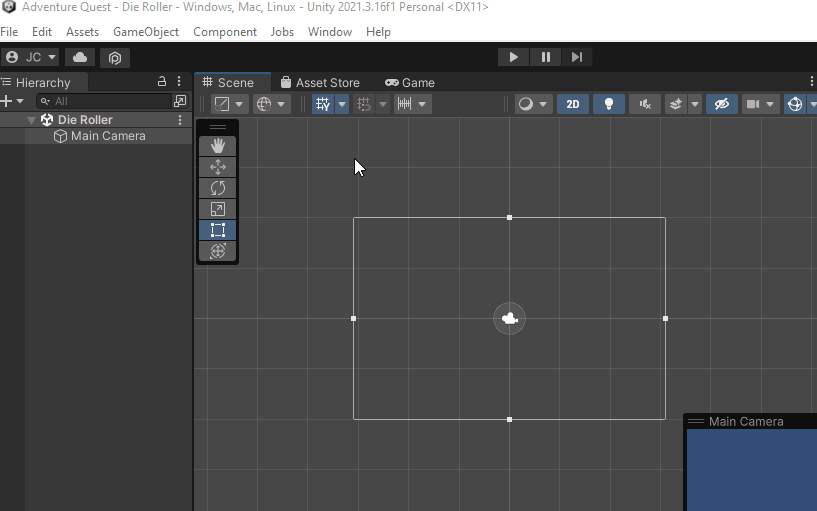
Task: Click the right rect handle of camera frame
Action: coord(665,318)
